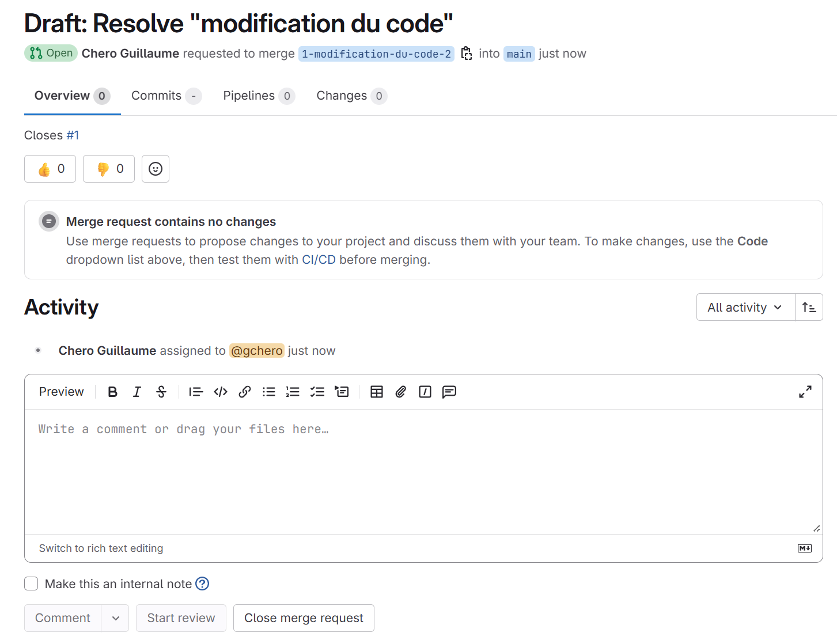The width and height of the screenshot is (837, 644).
Task: Toggle bold formatting in comment toolbar
Action: point(113,392)
